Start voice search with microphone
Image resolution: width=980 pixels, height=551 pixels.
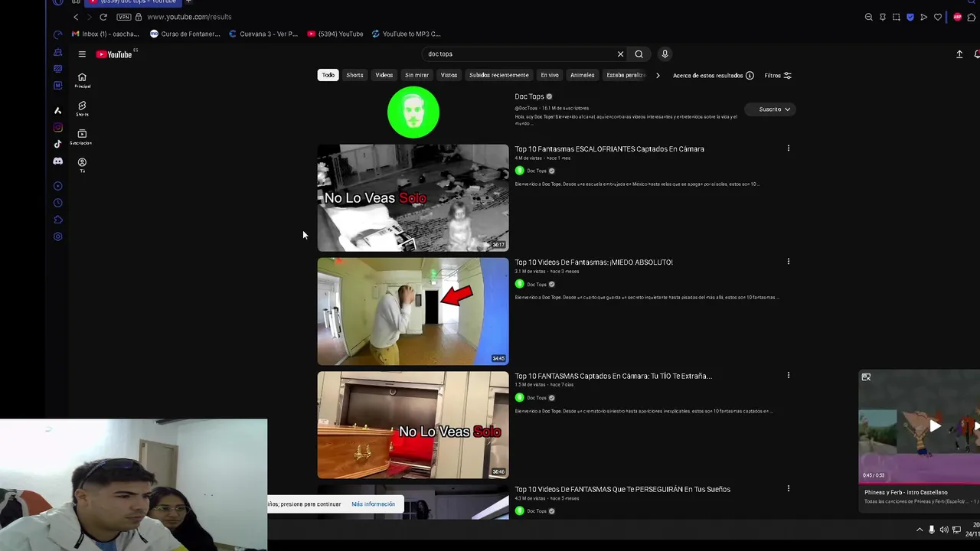665,54
